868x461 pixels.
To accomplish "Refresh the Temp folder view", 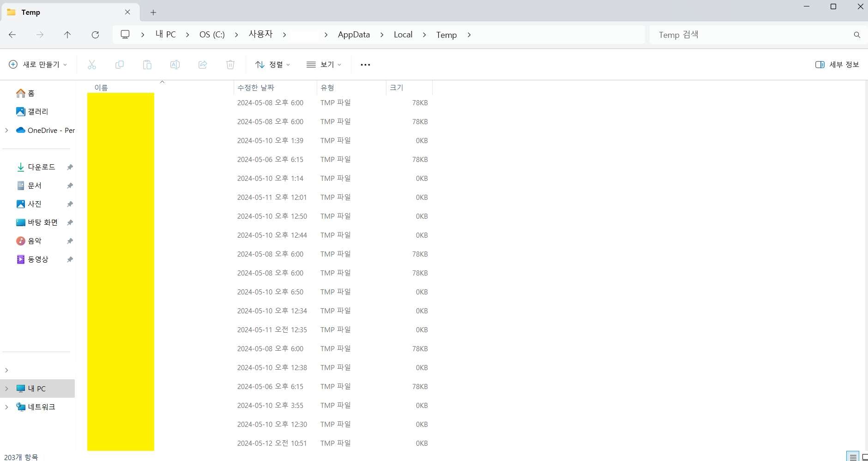I will [95, 35].
